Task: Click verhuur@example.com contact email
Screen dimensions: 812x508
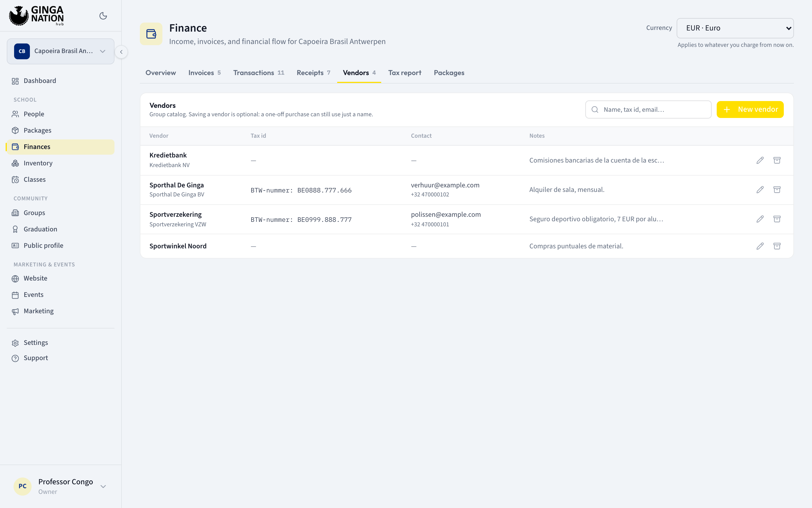Action: [445, 185]
